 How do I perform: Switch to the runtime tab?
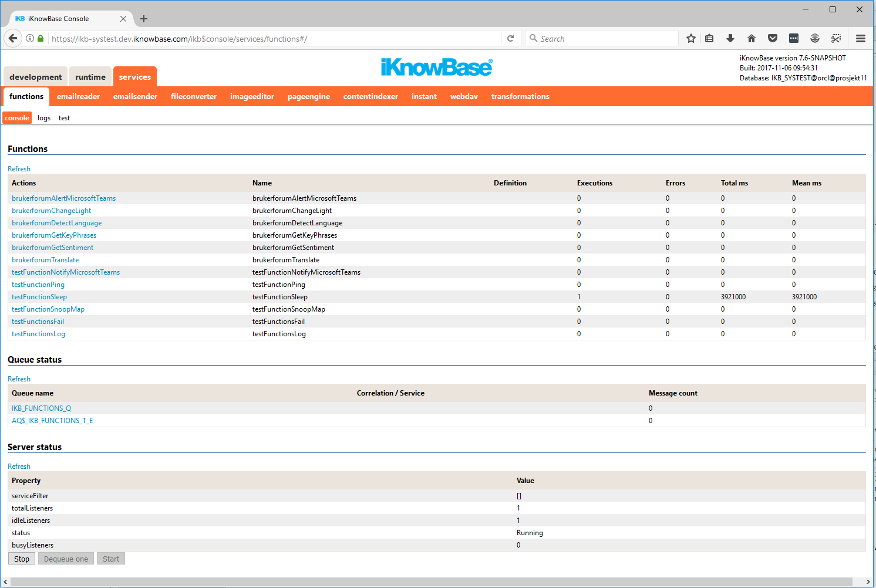(x=90, y=77)
